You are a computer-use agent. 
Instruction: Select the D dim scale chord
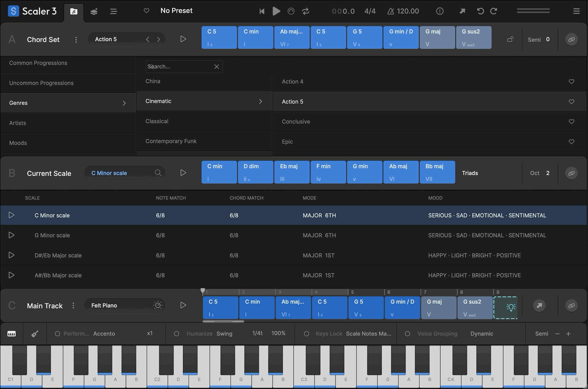pos(256,172)
